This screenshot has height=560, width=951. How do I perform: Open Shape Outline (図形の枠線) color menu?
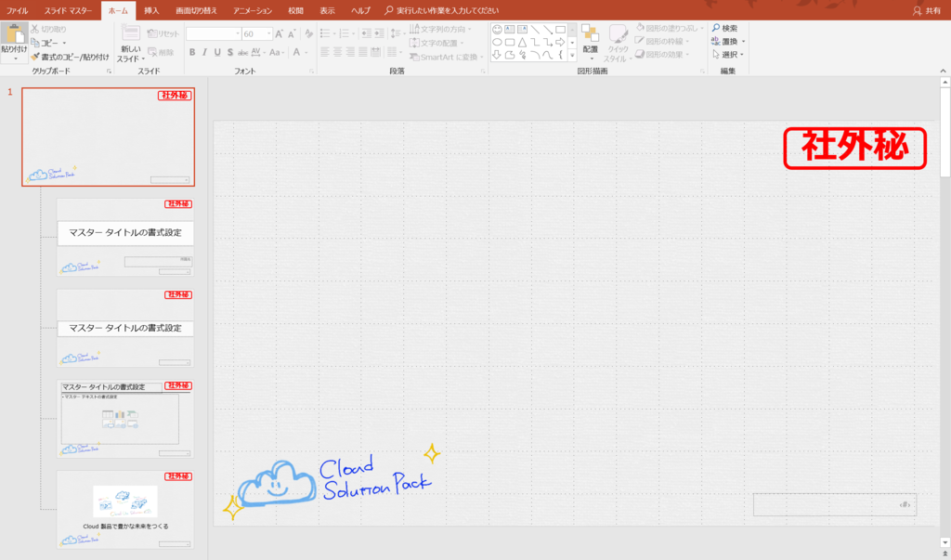(x=661, y=41)
